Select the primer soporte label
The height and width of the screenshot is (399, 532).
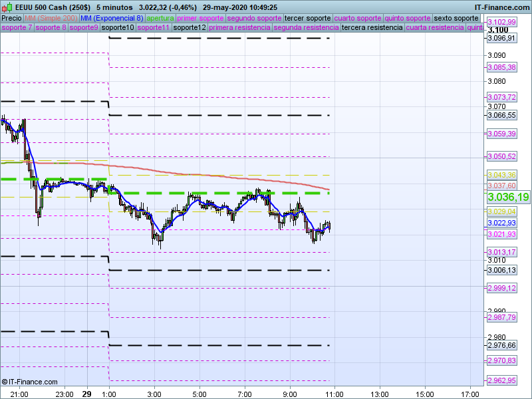point(201,18)
